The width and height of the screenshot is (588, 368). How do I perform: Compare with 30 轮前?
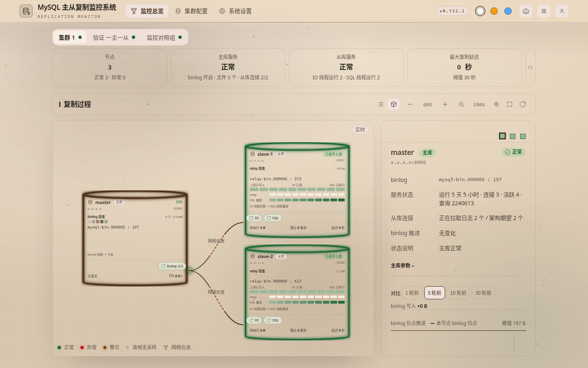coord(483,293)
